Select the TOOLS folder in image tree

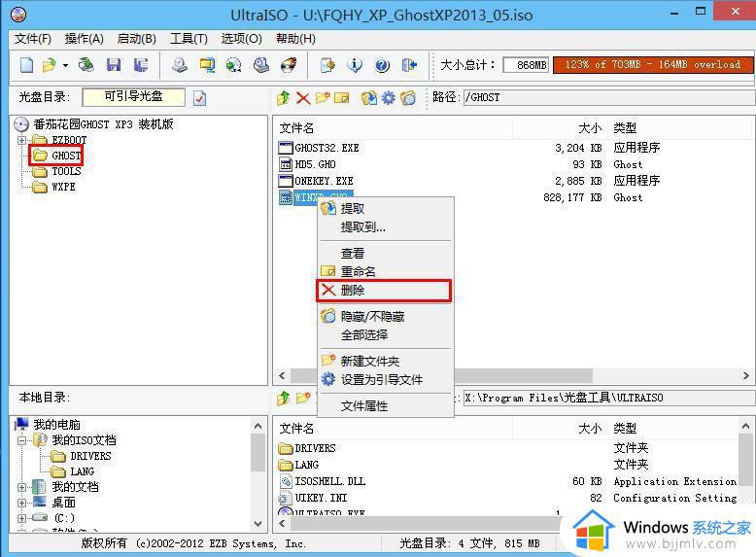pyautogui.click(x=56, y=171)
